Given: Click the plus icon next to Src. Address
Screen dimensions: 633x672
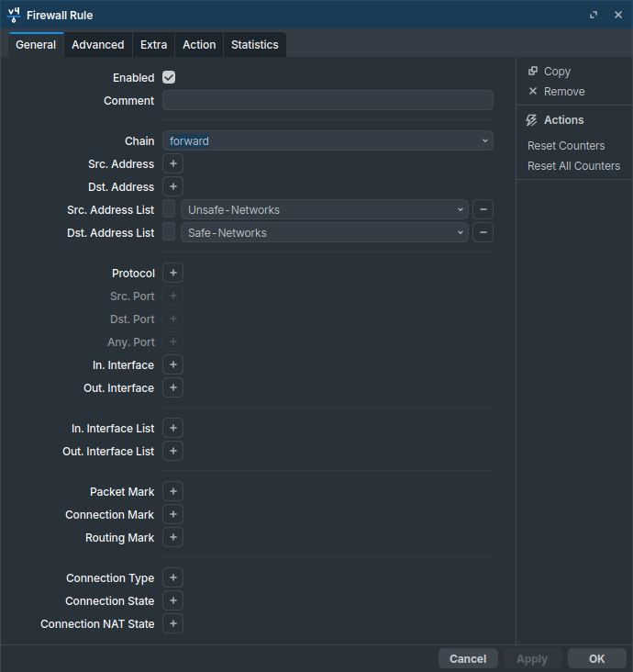Looking at the screenshot, I should (172, 164).
